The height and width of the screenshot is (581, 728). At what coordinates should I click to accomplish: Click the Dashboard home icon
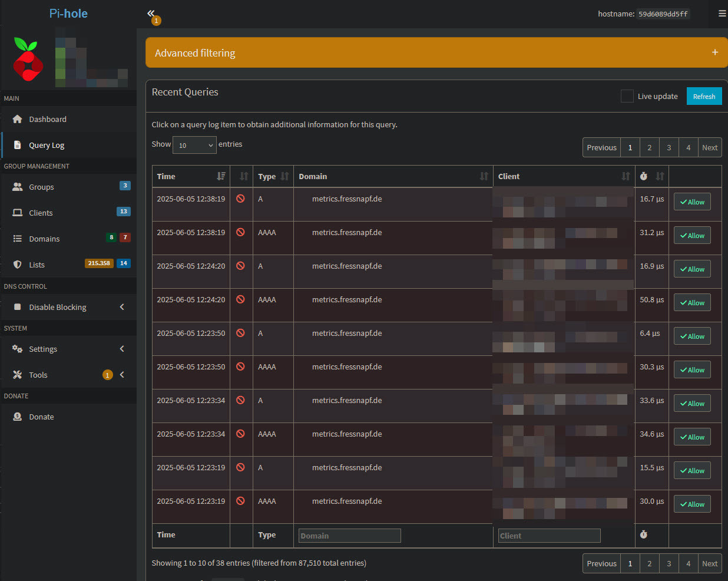[17, 119]
